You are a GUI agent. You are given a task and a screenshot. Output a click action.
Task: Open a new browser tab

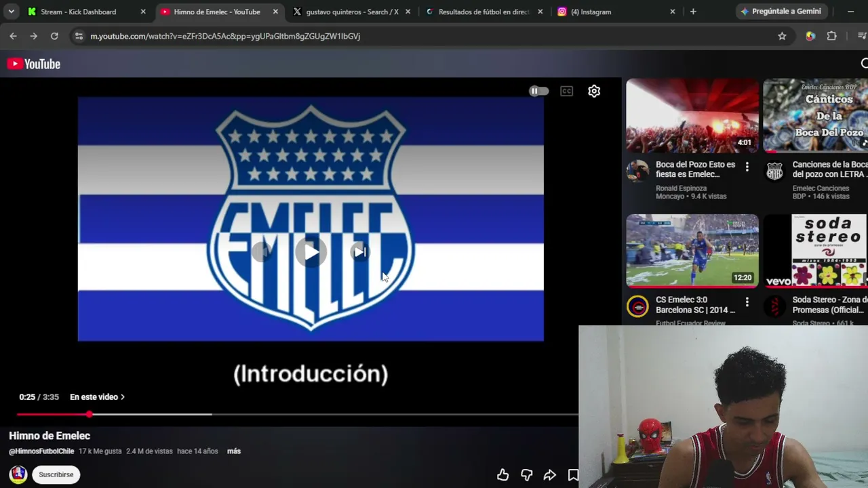[x=693, y=12]
